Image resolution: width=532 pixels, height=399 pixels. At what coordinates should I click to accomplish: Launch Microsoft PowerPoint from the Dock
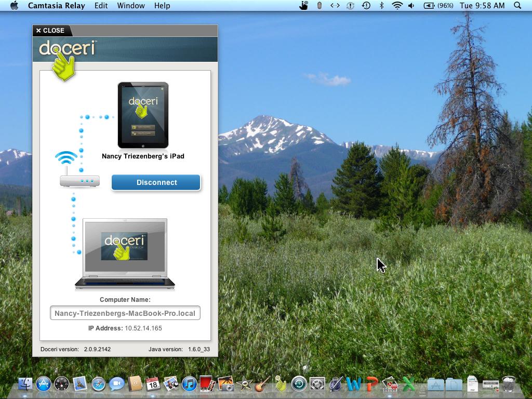372,384
